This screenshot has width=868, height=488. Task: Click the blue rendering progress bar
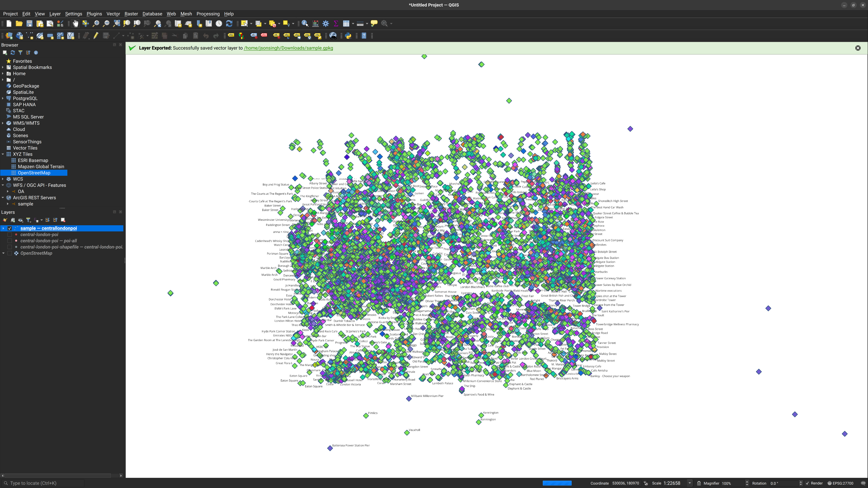tap(557, 483)
